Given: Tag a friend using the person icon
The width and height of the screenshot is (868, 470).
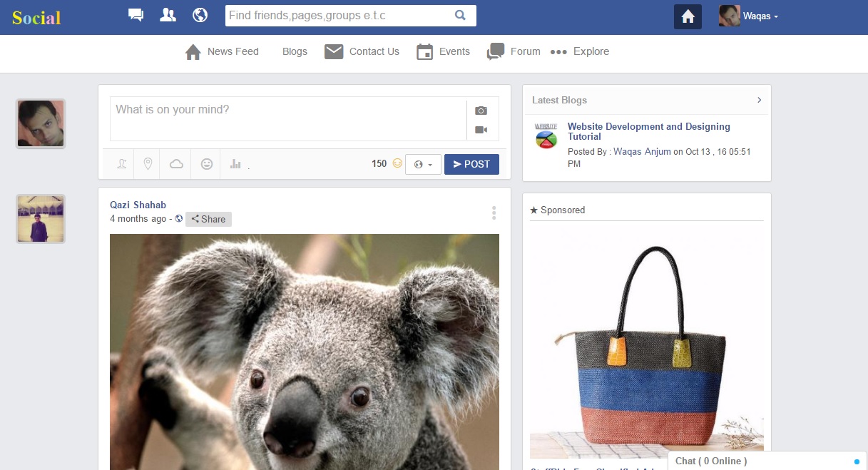Looking at the screenshot, I should tap(123, 164).
